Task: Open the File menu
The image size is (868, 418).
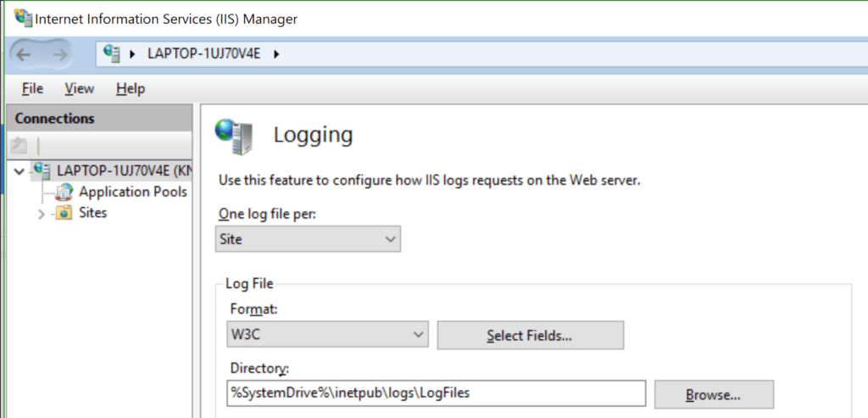Action: 33,88
